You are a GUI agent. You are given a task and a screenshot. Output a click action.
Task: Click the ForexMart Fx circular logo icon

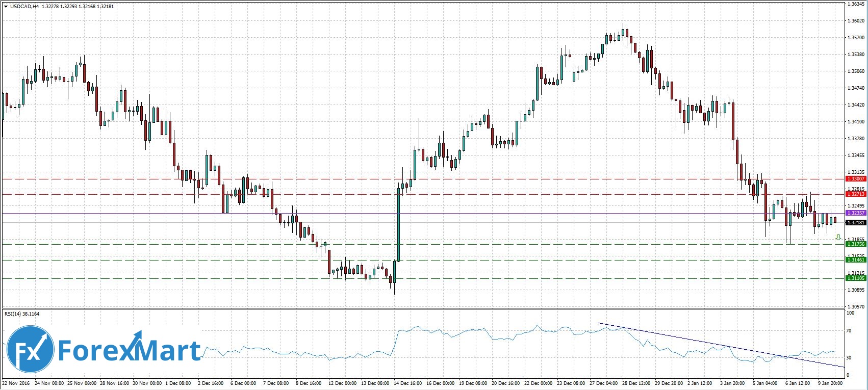pyautogui.click(x=31, y=351)
